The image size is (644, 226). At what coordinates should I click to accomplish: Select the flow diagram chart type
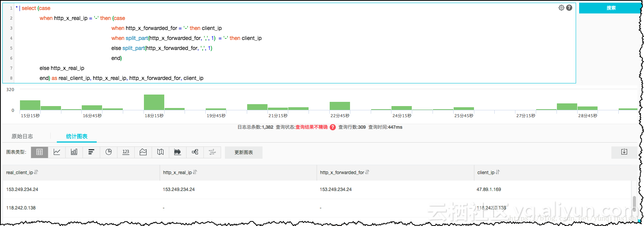click(178, 152)
